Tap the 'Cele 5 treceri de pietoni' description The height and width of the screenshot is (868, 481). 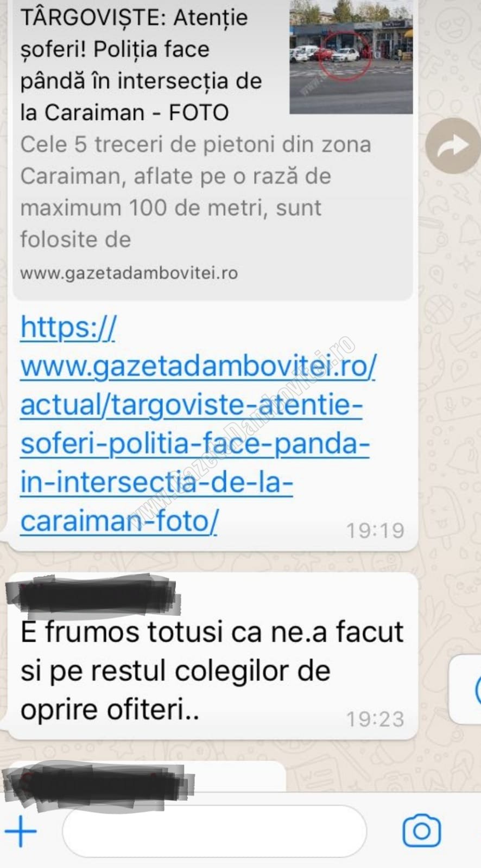(195, 192)
